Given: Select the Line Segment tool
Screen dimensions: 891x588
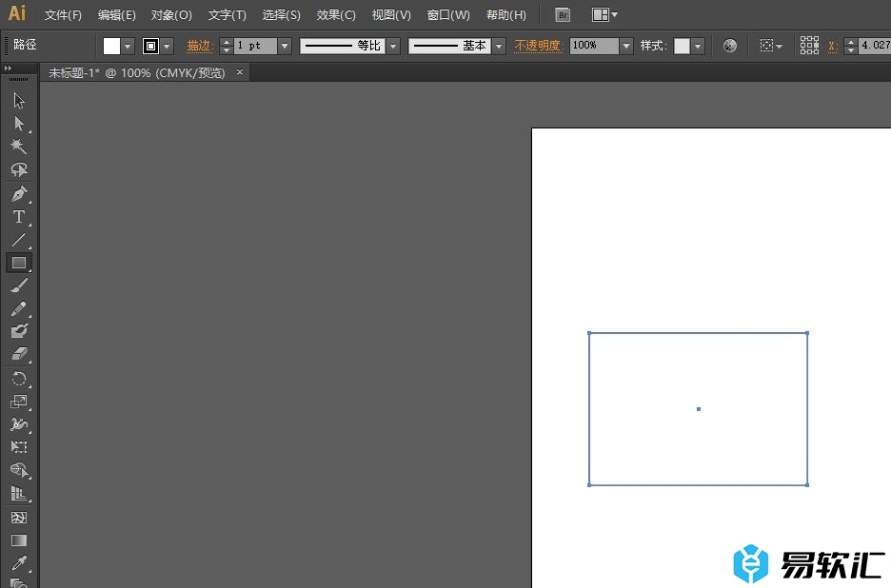Looking at the screenshot, I should click(19, 240).
